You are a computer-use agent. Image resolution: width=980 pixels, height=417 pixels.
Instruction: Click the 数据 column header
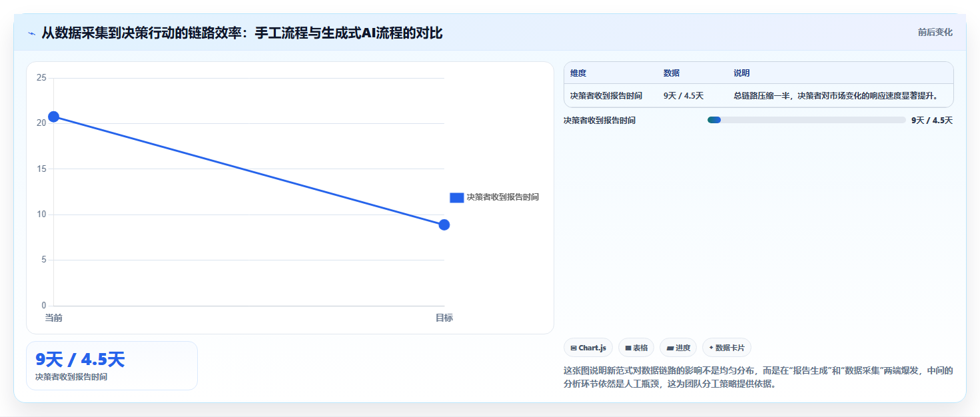[x=672, y=73]
